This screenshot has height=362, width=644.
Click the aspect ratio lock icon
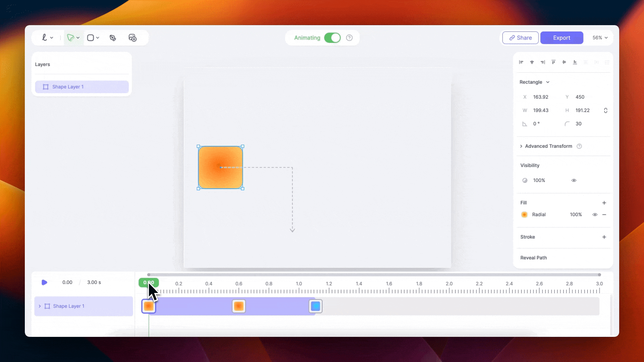[x=605, y=110]
